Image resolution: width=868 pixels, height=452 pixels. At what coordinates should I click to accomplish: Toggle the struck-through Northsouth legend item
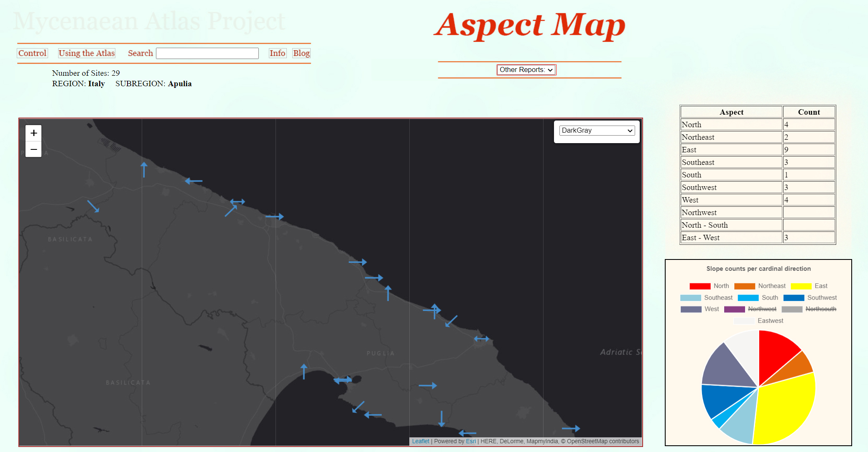pyautogui.click(x=809, y=309)
